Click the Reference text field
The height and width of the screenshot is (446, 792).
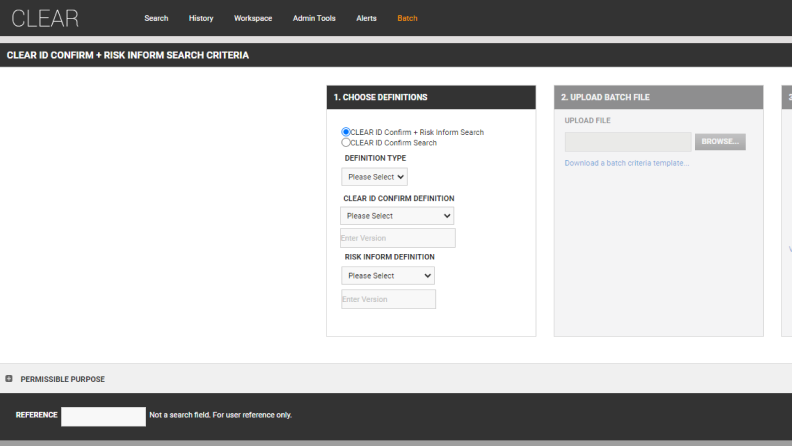click(x=103, y=416)
